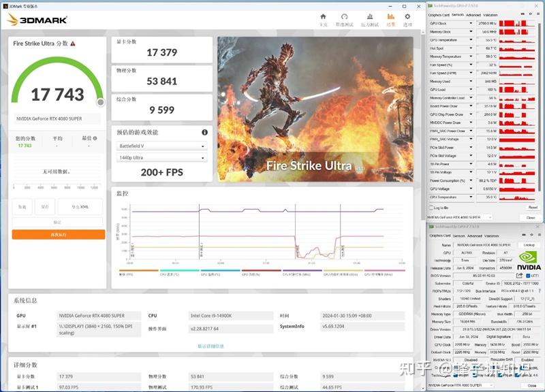The height and width of the screenshot is (392, 545).
Task: Open GPU-Z settings gear icon
Action: [531, 14]
